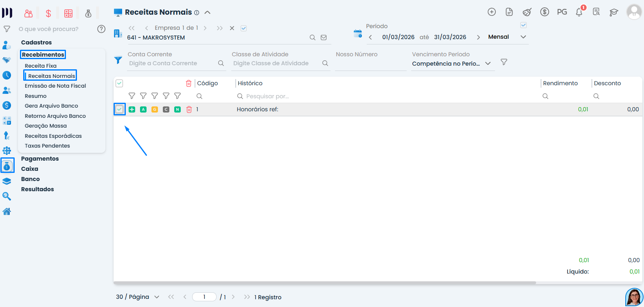Jump to the last Empresa with double-right arrows
Viewport: 644px width, 307px height.
pos(220,28)
